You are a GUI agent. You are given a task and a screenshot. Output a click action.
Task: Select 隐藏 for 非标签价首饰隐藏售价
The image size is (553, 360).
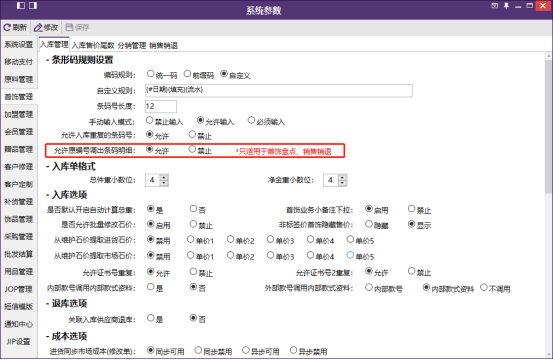coord(369,224)
